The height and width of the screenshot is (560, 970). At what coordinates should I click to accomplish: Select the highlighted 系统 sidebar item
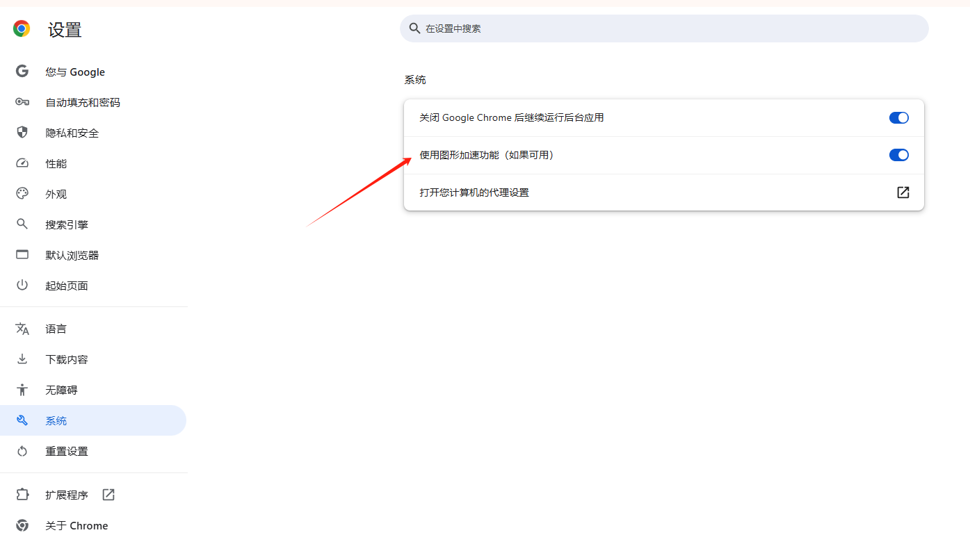click(x=93, y=420)
